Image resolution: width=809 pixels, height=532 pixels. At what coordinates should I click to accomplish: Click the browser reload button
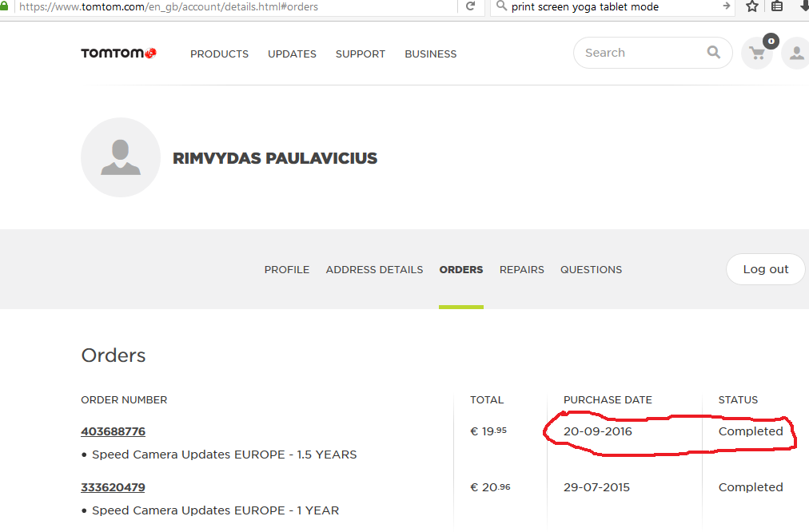471,6
